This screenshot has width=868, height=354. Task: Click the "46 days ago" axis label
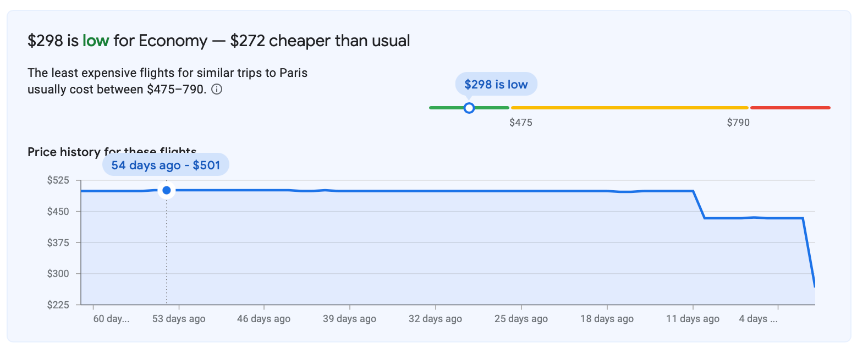[264, 319]
